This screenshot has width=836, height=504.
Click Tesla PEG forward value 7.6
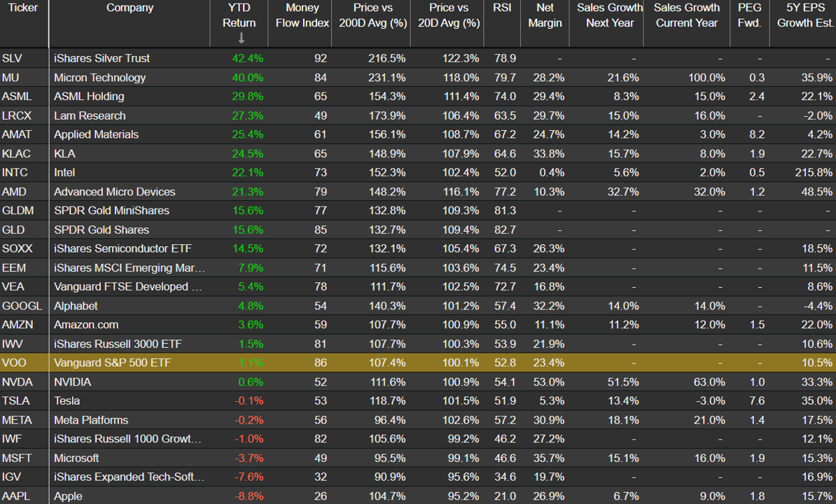[757, 401]
